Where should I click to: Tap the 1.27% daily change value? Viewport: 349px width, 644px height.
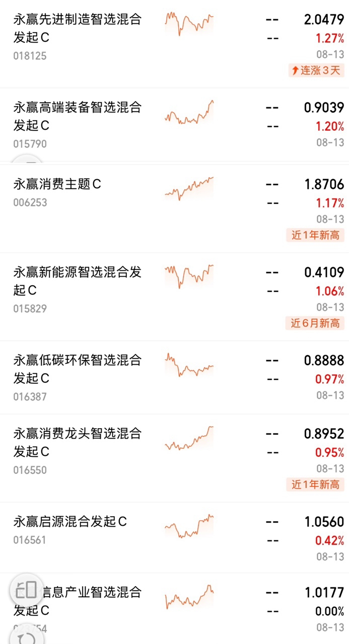click(330, 38)
